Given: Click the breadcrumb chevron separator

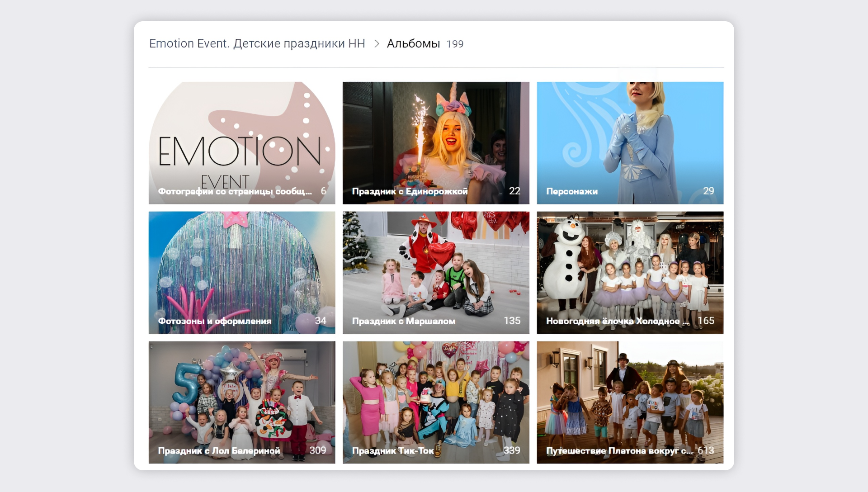Looking at the screenshot, I should point(377,43).
